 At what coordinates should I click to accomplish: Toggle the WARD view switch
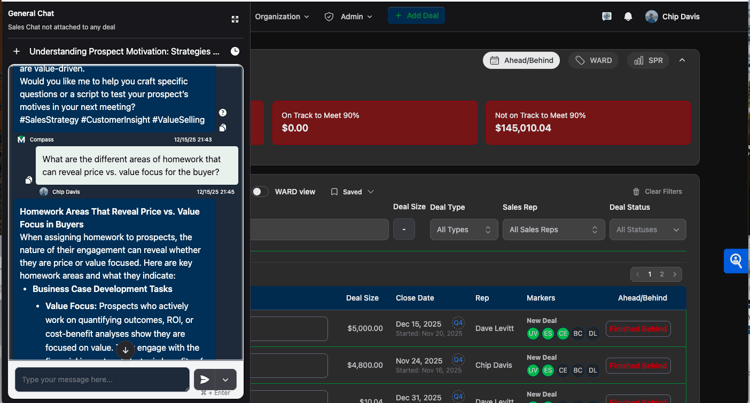click(x=260, y=192)
